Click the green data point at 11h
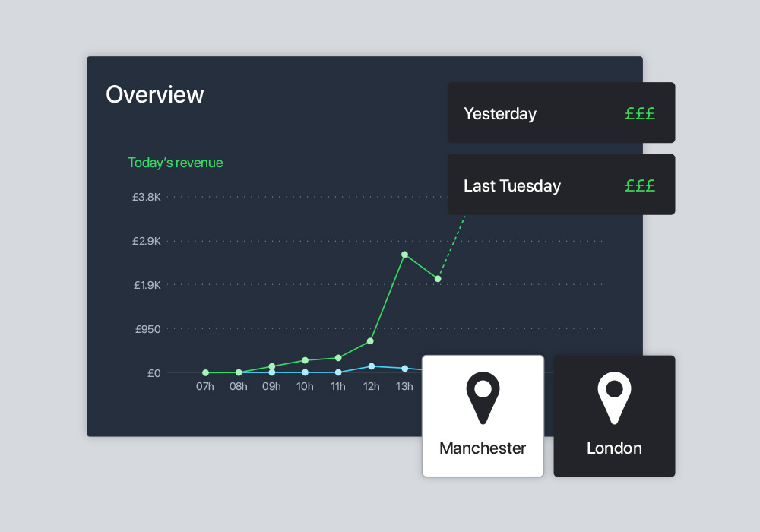The height and width of the screenshot is (532, 760). click(338, 358)
